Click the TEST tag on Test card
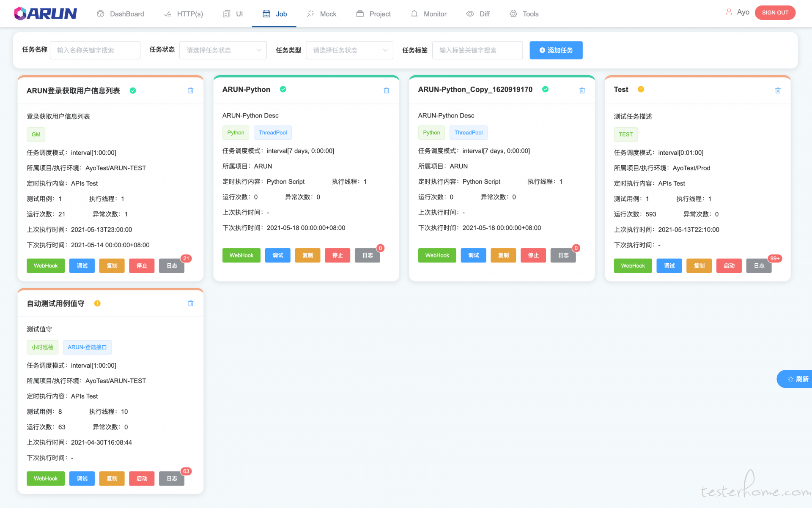 click(x=625, y=134)
